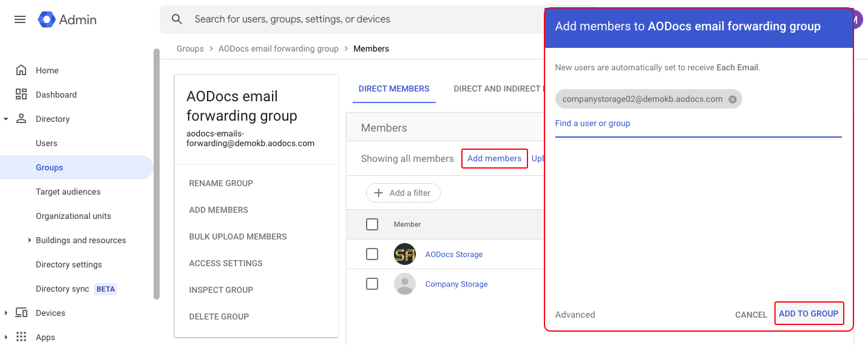Click the Company Storage avatar
868x345 pixels.
click(405, 284)
